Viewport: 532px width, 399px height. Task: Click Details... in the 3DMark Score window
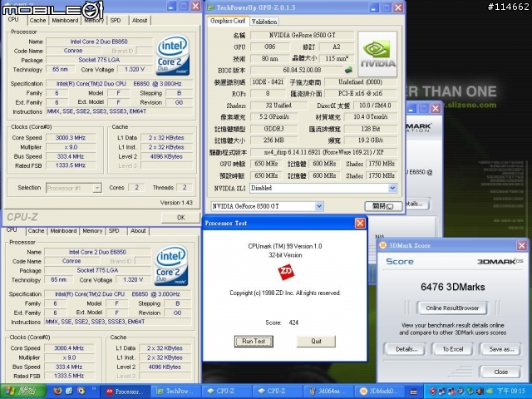(x=405, y=349)
